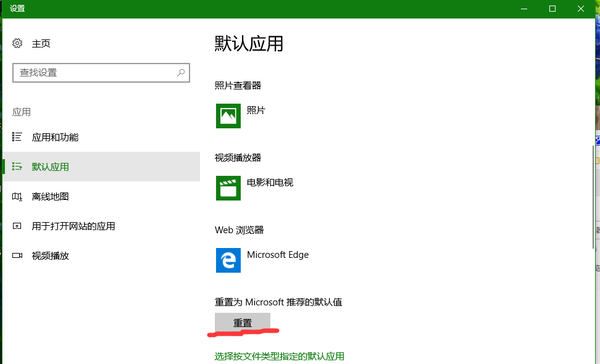Click the 用于打开网站的应用 icon

[17, 226]
